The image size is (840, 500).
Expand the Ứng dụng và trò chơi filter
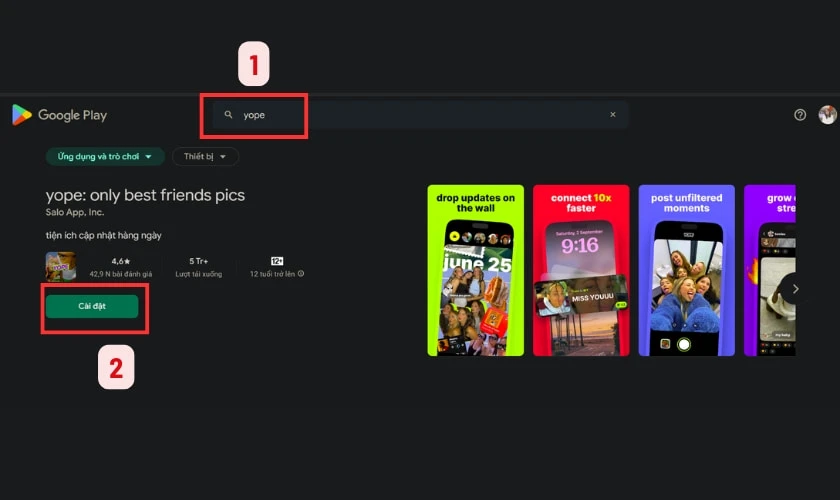point(105,156)
